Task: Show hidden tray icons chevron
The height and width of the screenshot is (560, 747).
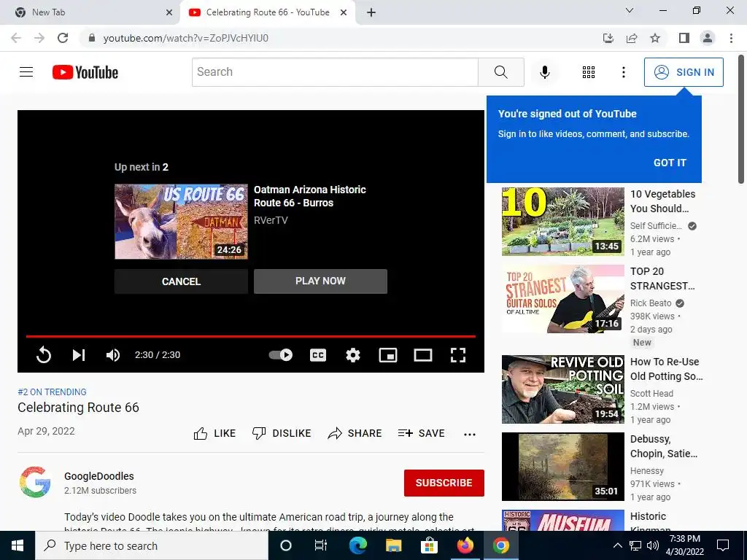Action: [617, 545]
